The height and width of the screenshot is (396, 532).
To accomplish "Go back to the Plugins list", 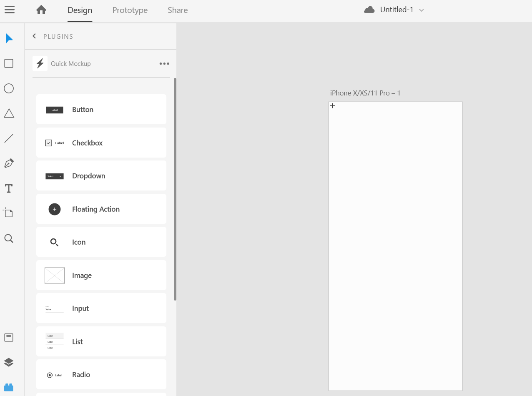I will pyautogui.click(x=34, y=36).
